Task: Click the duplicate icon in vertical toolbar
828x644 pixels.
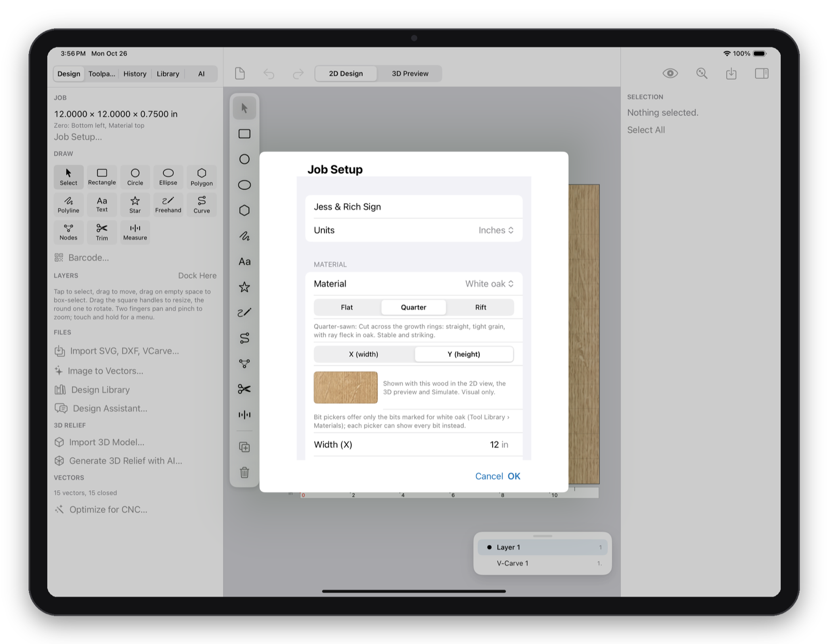Action: coord(244,447)
